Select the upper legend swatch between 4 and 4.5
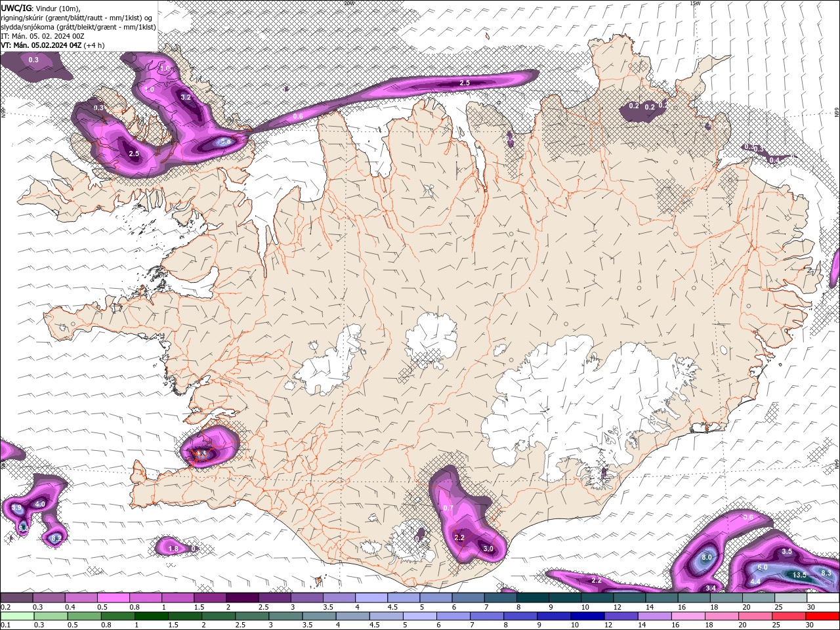Image resolution: width=840 pixels, height=630 pixels. (x=371, y=598)
